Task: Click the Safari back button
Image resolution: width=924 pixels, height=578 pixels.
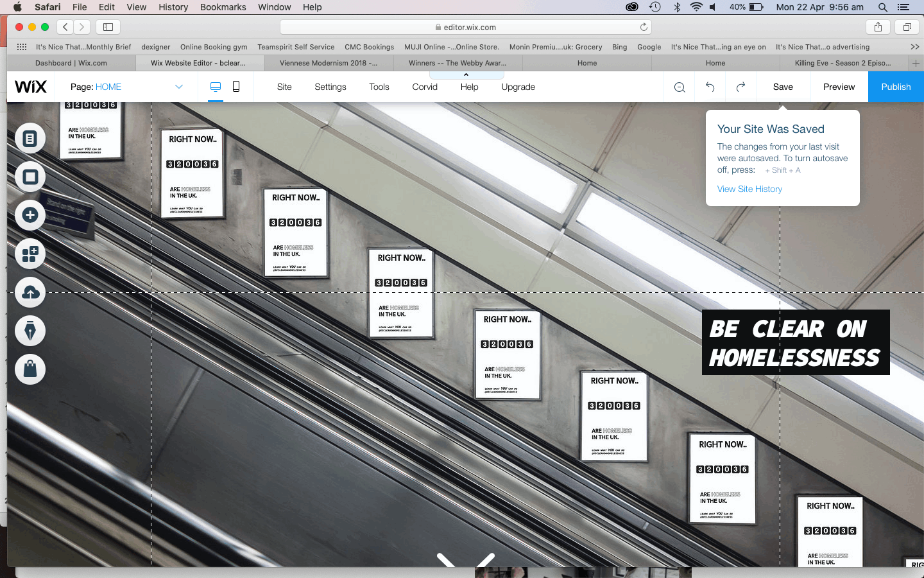Action: 65,27
